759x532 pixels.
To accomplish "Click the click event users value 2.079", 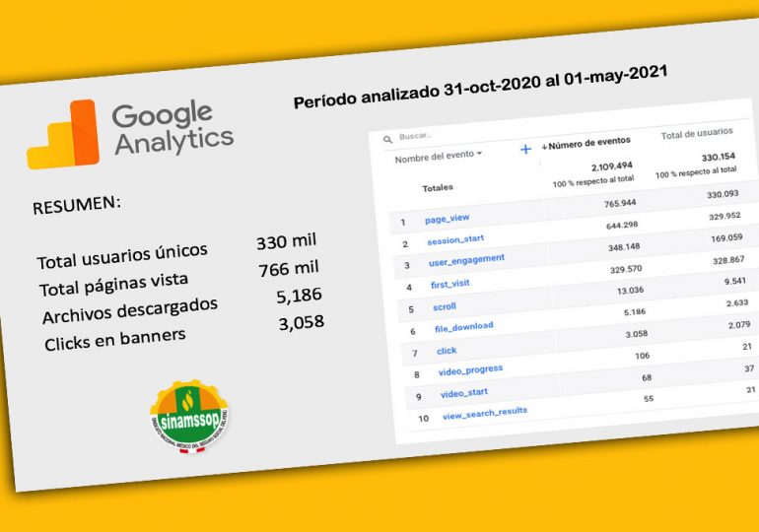I will coord(739,325).
